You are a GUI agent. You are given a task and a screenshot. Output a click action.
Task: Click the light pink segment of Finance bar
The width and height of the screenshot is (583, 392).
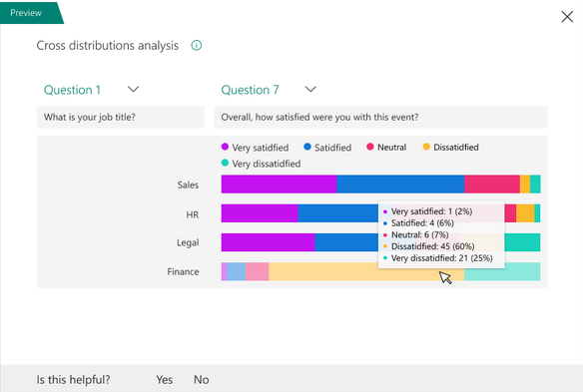click(x=257, y=271)
